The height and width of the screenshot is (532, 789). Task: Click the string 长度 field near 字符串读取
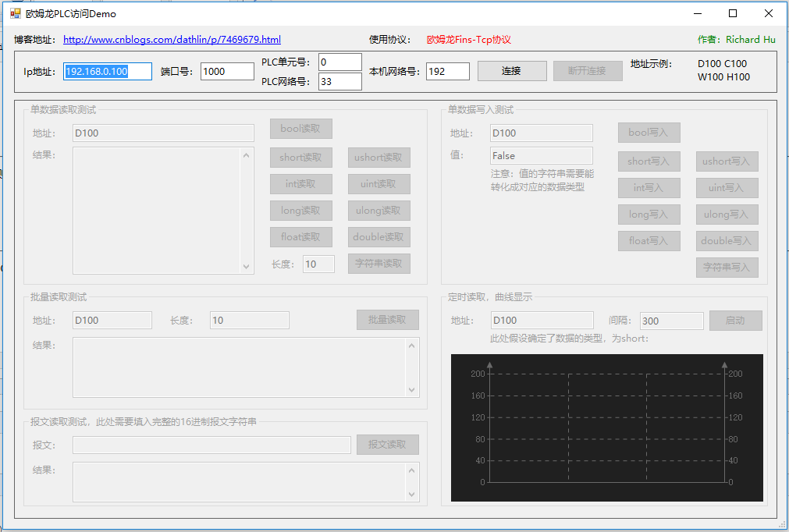click(318, 264)
